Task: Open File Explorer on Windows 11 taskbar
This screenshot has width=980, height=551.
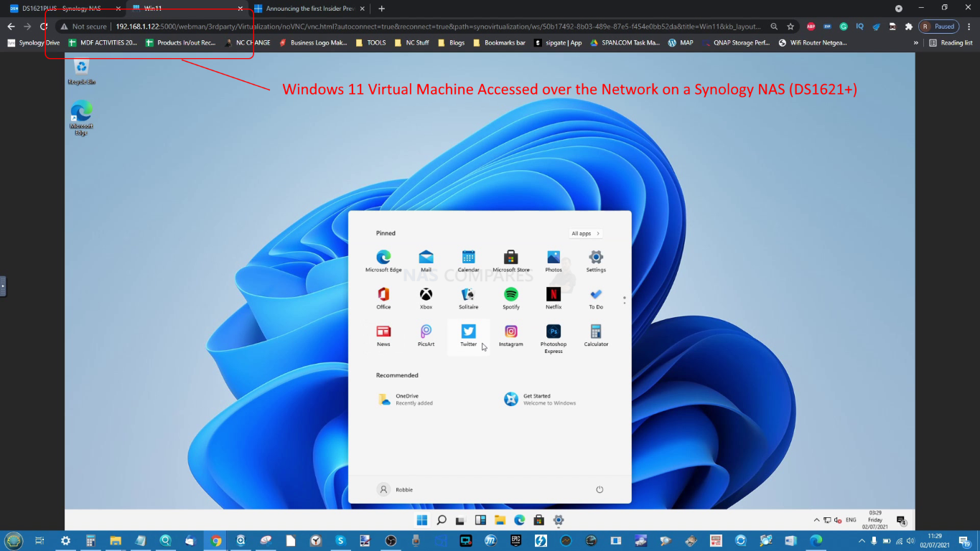Action: 500,520
